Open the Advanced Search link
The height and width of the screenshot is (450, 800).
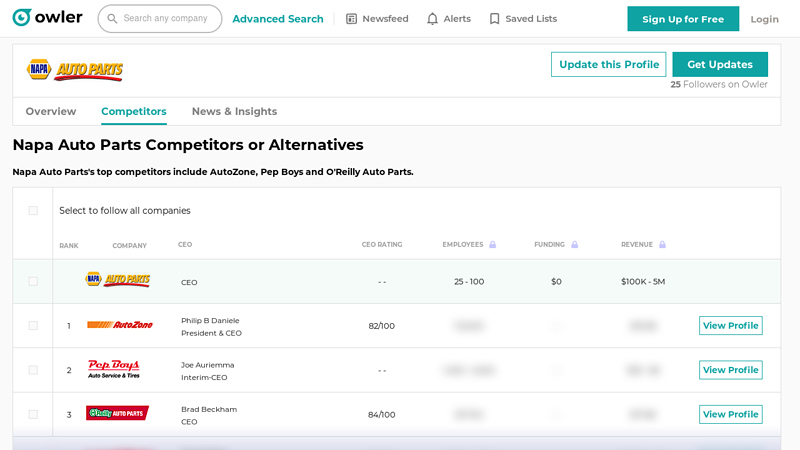click(x=278, y=19)
